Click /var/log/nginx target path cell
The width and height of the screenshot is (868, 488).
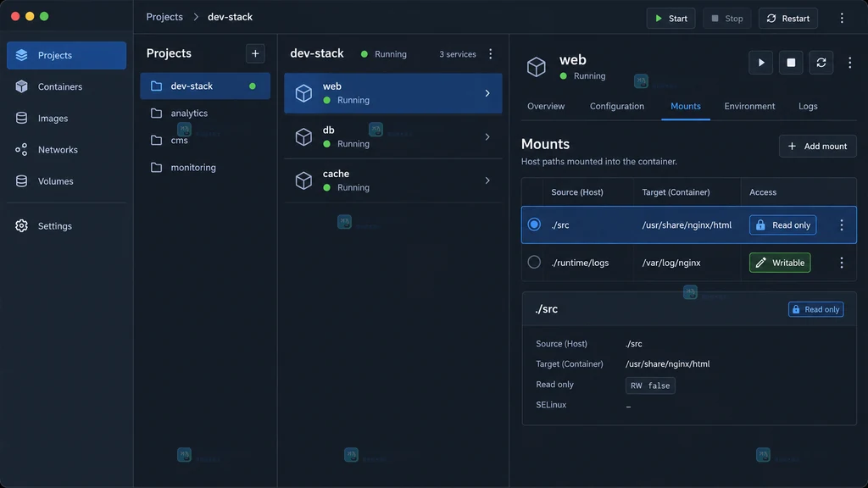[671, 263]
